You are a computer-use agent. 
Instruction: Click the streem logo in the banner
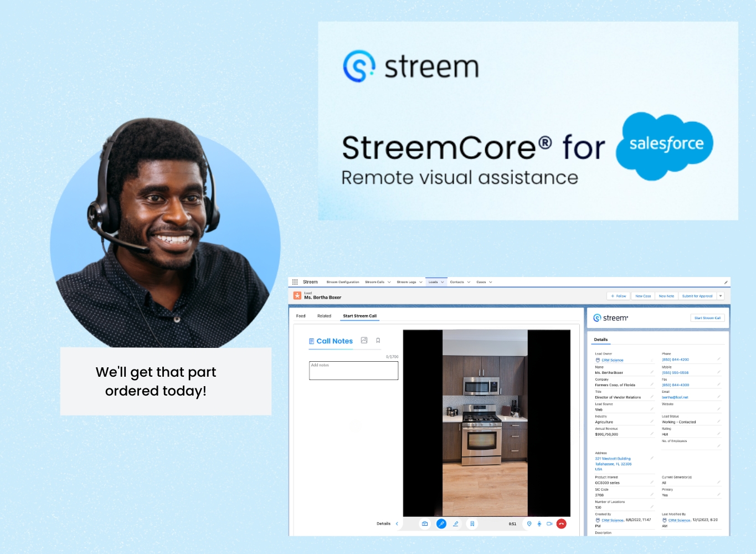(x=410, y=66)
